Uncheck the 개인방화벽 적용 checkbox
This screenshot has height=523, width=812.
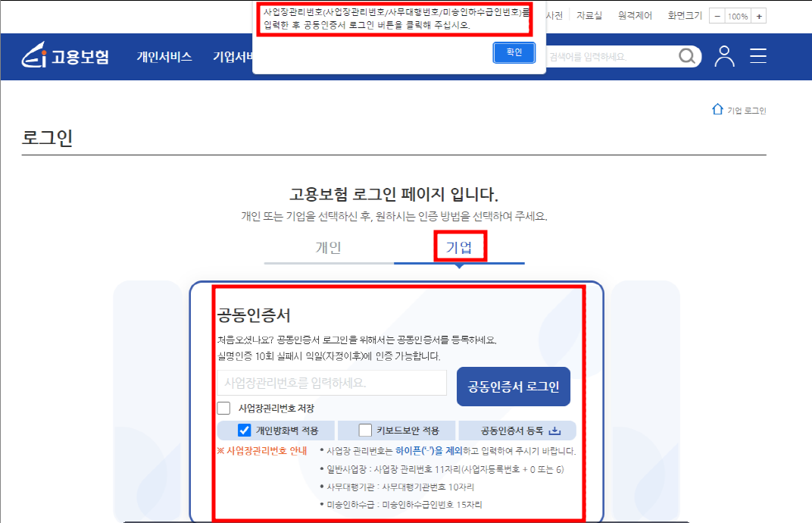click(x=243, y=430)
